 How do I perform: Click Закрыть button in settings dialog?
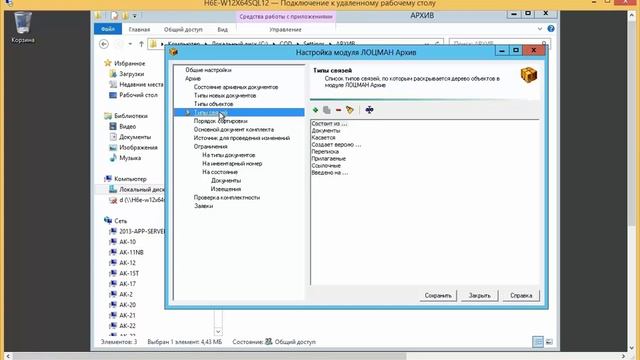point(480,296)
